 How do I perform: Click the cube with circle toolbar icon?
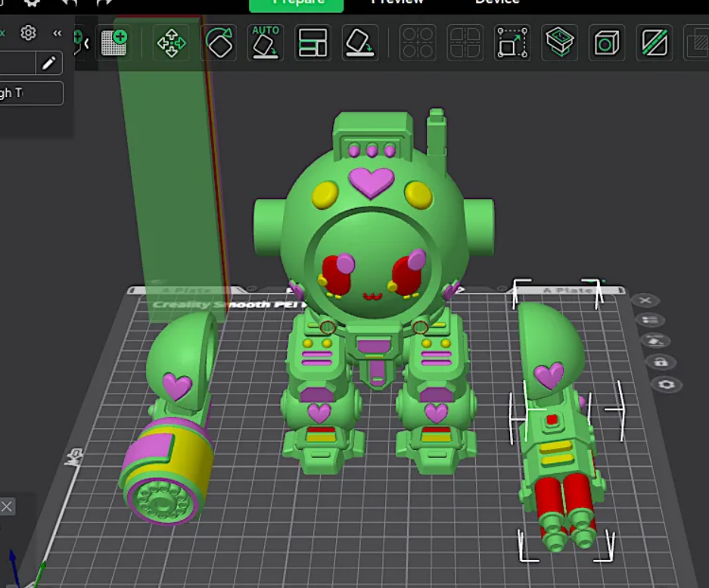tap(607, 43)
